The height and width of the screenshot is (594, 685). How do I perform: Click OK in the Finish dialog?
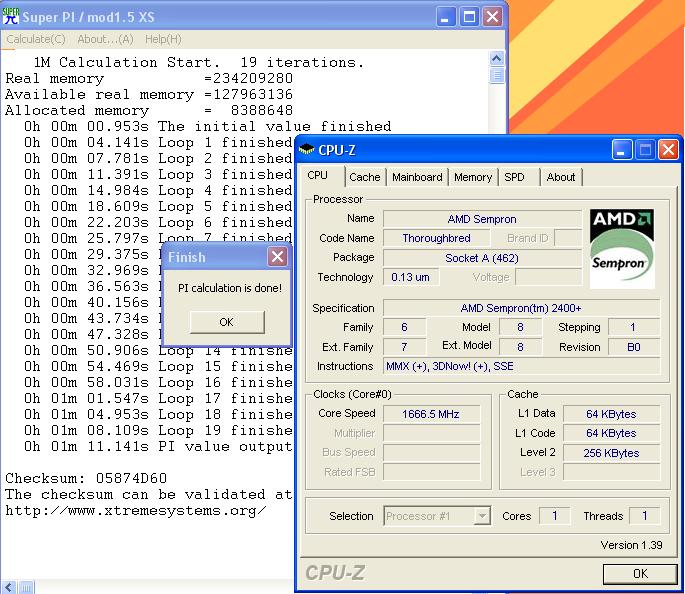click(x=227, y=322)
